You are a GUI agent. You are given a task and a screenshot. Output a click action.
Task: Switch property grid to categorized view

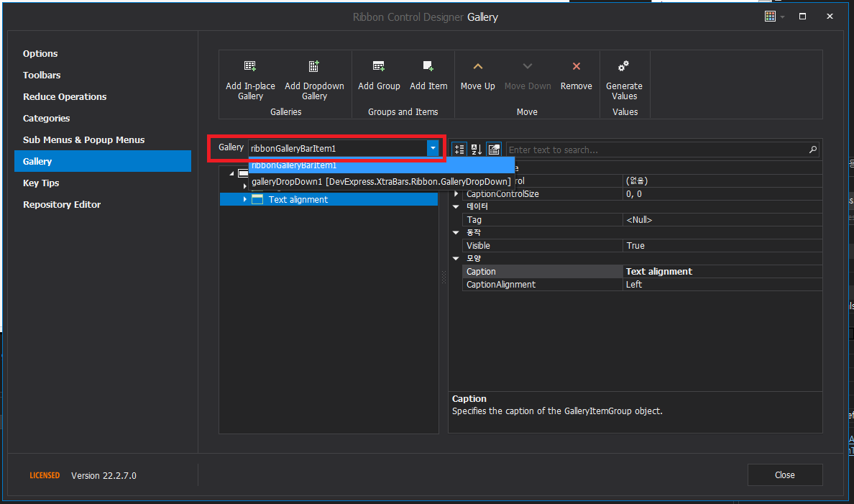pos(459,150)
